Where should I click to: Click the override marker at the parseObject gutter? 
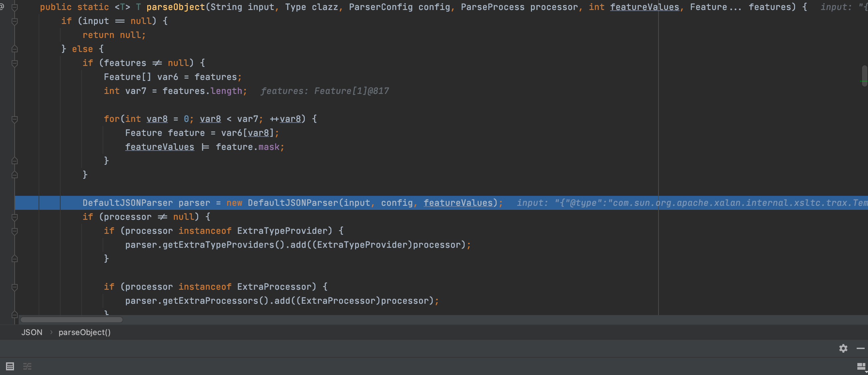pyautogui.click(x=2, y=7)
